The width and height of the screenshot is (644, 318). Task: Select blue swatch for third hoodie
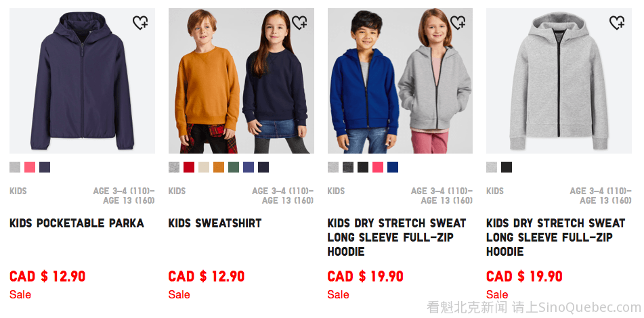tap(393, 167)
